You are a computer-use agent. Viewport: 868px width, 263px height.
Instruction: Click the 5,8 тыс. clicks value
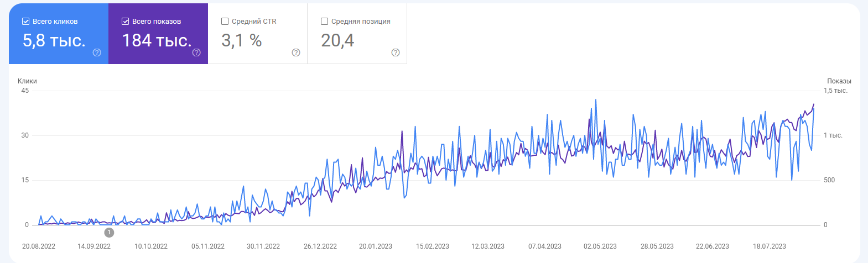click(x=54, y=40)
